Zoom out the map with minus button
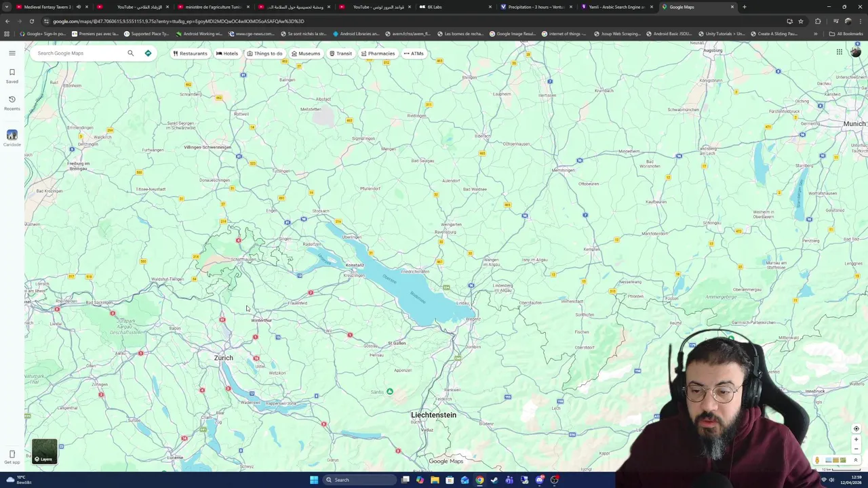Viewport: 868px width, 488px height. [x=856, y=449]
